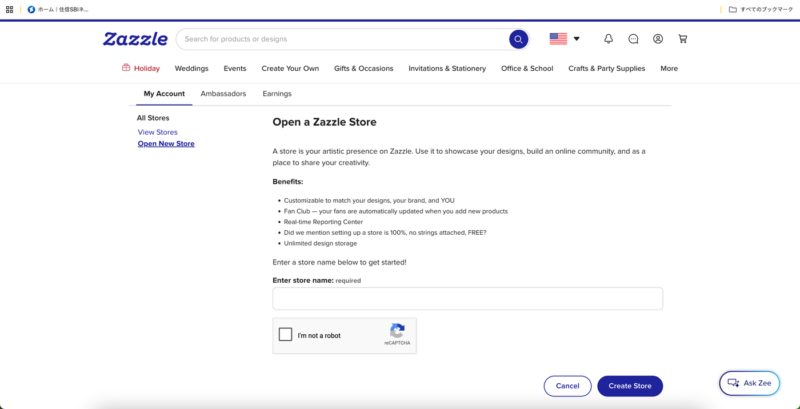The image size is (800, 409).
Task: Click the Holiday gift icon
Action: 126,68
